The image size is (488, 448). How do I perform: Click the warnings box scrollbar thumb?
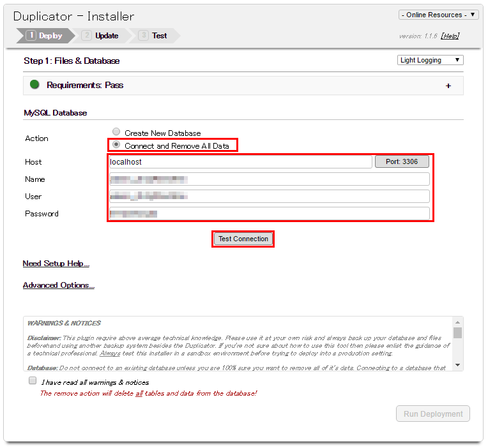click(457, 332)
